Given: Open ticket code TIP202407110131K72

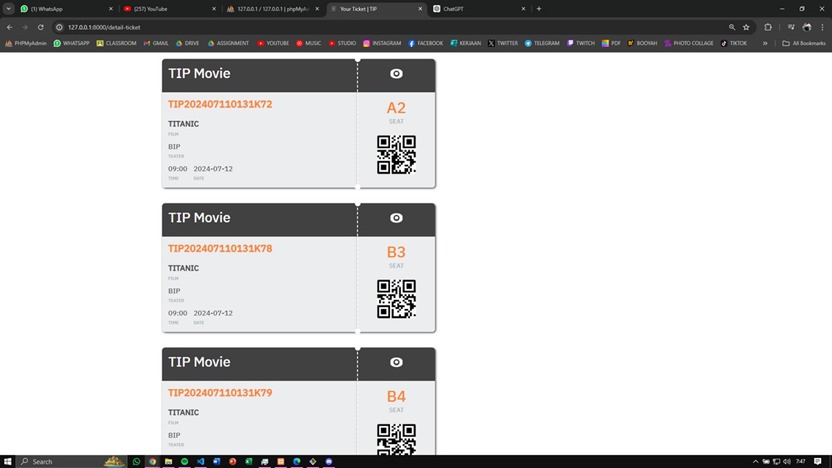Looking at the screenshot, I should 220,104.
